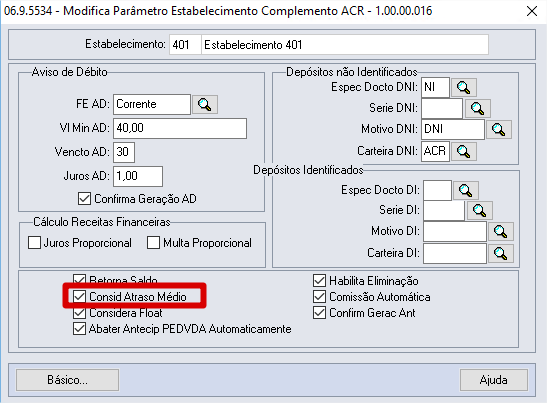Click the Motivo DNI search magnifier
This screenshot has height=403, width=547.
pyautogui.click(x=499, y=129)
